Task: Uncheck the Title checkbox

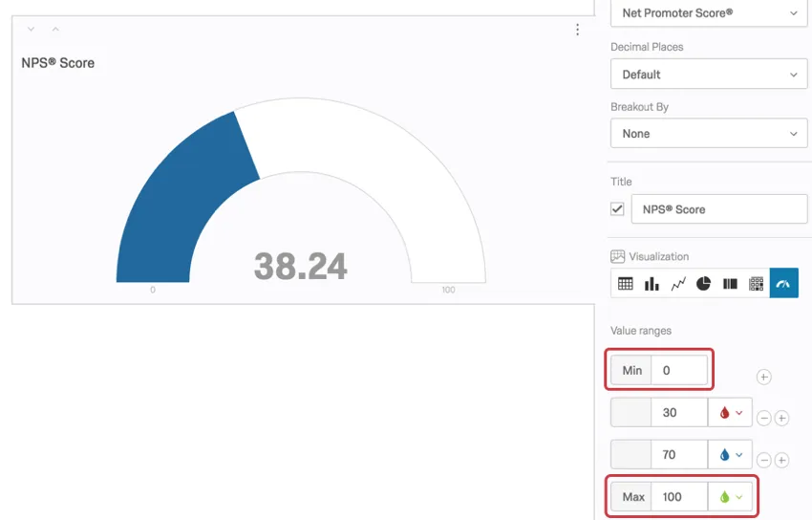Action: tap(617, 209)
